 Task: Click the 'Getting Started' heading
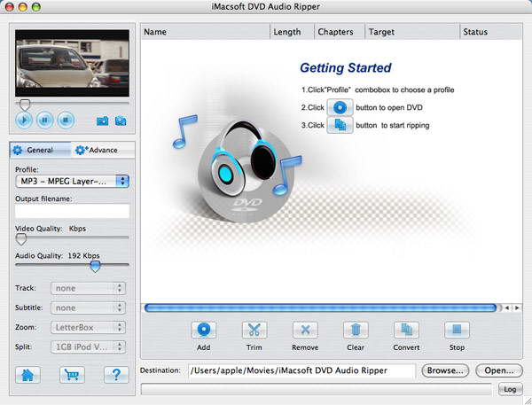click(346, 68)
